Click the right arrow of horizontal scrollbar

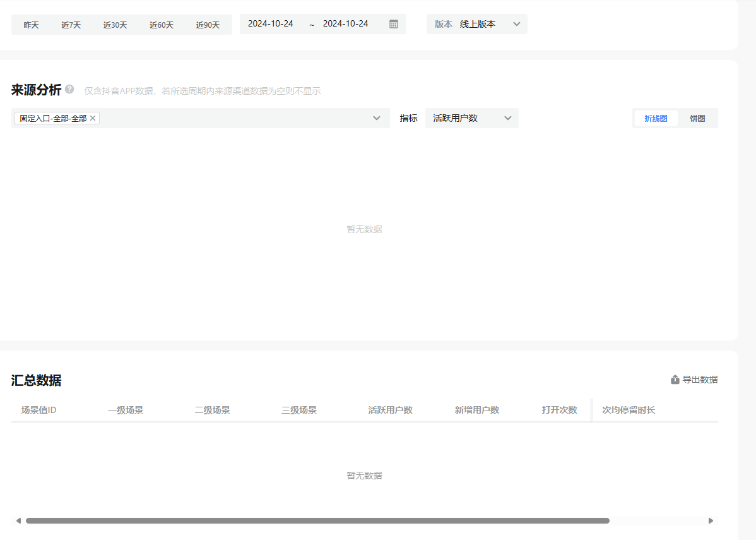711,521
